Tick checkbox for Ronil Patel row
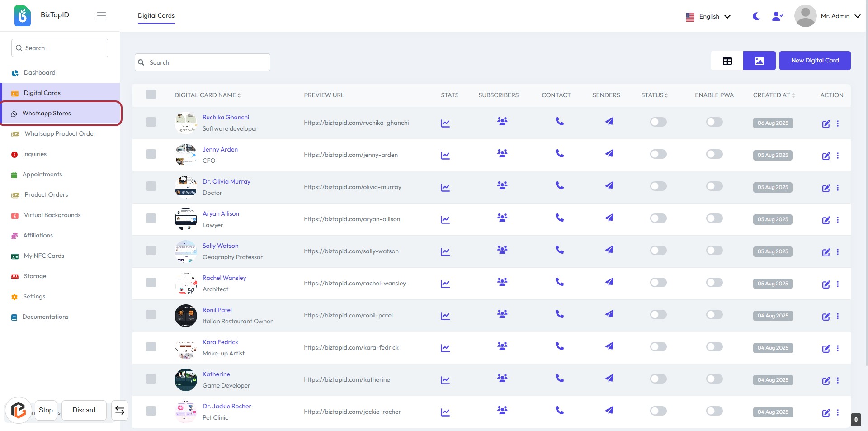The height and width of the screenshot is (431, 868). click(x=151, y=315)
